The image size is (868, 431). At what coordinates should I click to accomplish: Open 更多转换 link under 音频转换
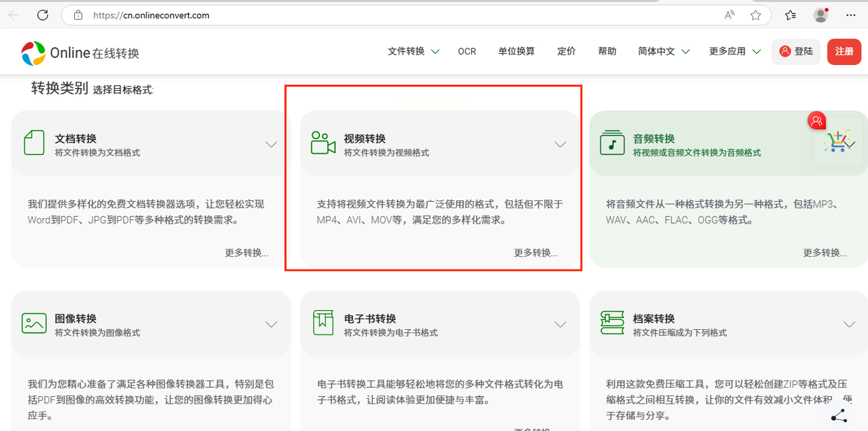[824, 253]
